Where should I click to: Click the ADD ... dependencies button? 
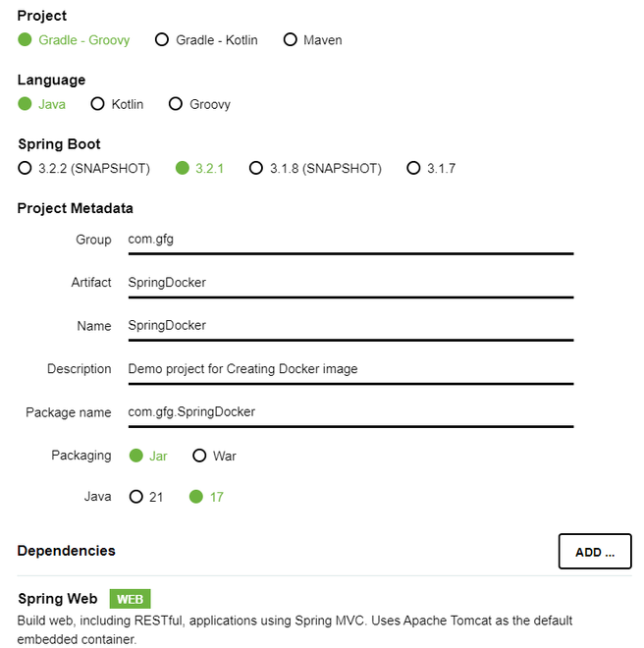(594, 552)
